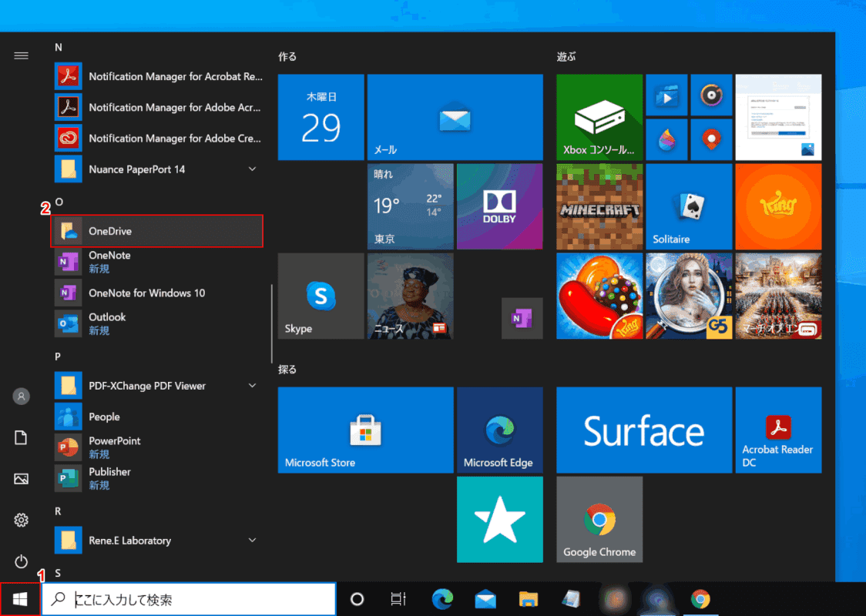Open the user account button in sidebar
The height and width of the screenshot is (616, 866).
[x=21, y=397]
